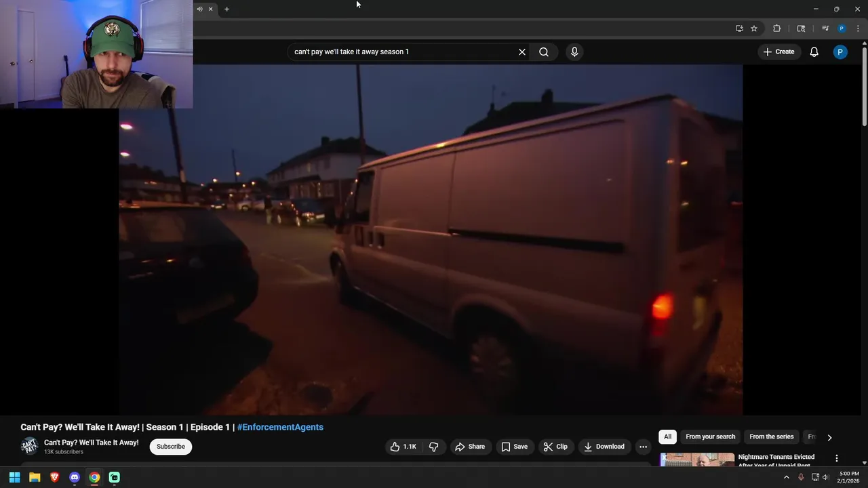Mute the tab via speaker icon

pyautogui.click(x=199, y=9)
